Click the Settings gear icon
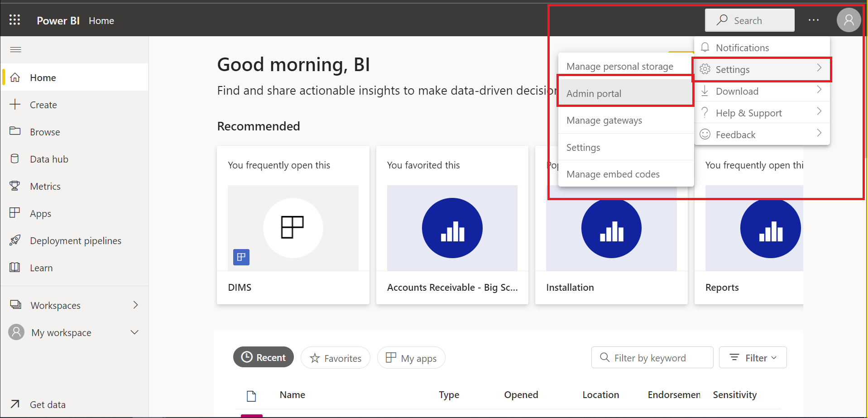 (x=705, y=69)
